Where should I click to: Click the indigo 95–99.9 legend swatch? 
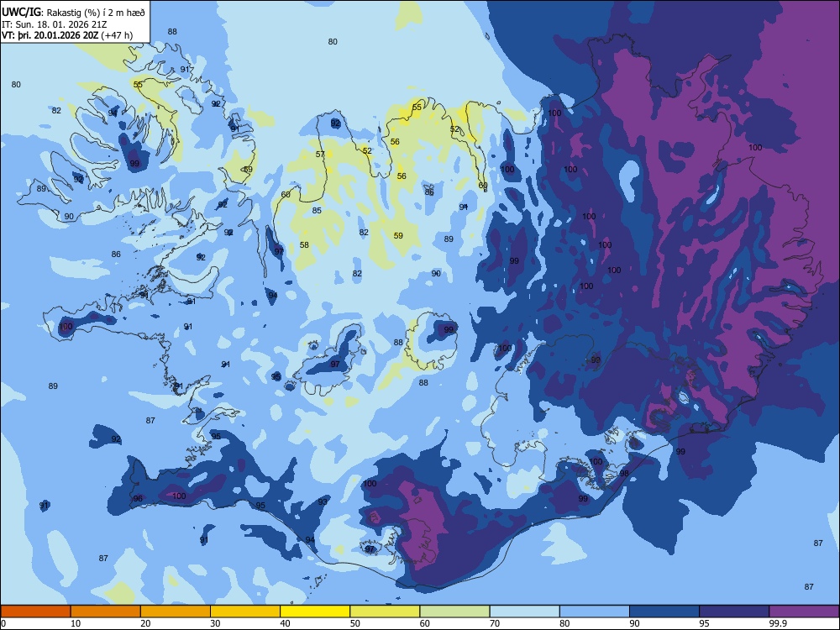734,612
